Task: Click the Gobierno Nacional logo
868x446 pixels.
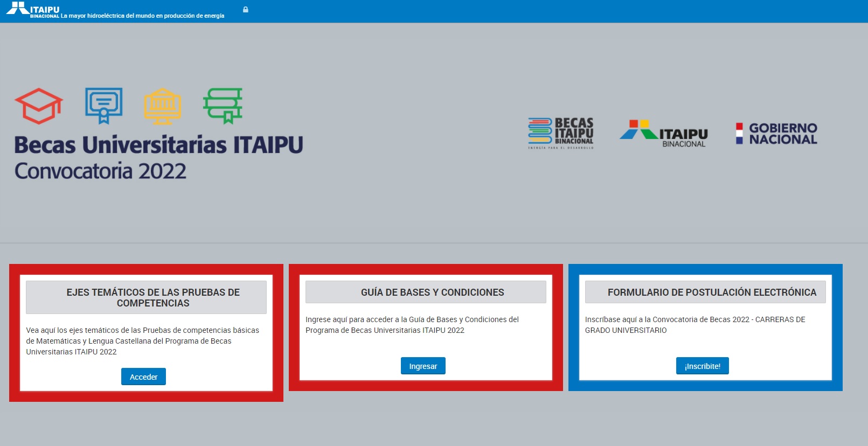Action: click(776, 133)
